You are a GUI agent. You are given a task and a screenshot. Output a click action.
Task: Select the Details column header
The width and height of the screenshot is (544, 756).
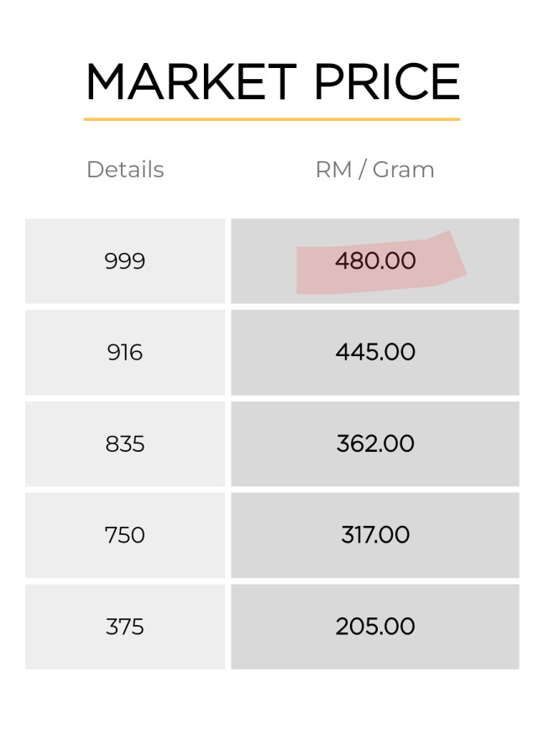coord(125,170)
